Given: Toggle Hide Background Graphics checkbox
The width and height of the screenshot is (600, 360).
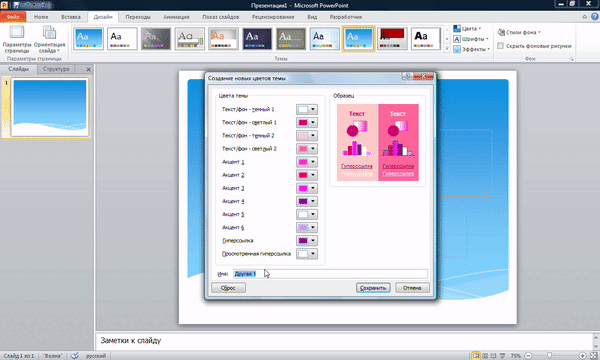Looking at the screenshot, I should click(500, 46).
